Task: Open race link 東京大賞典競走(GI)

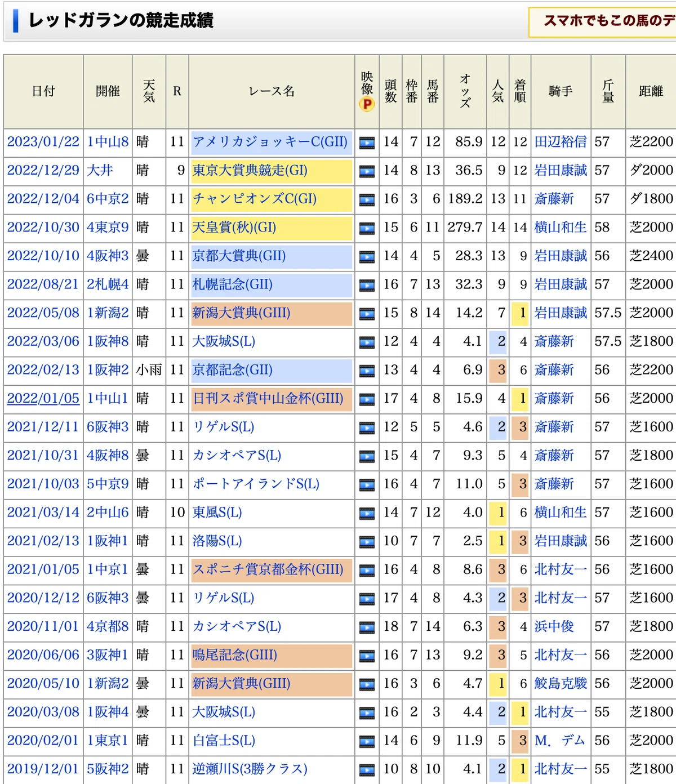Action: pyautogui.click(x=250, y=170)
